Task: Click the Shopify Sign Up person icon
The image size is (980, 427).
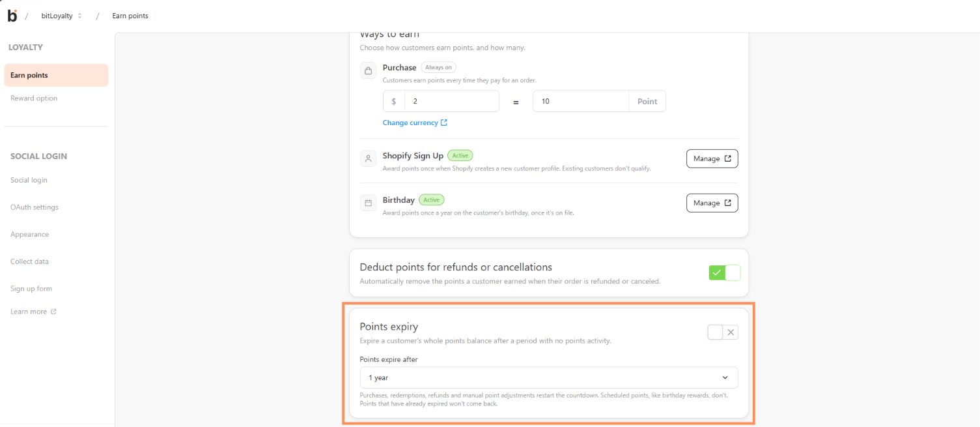Action: [x=368, y=158]
